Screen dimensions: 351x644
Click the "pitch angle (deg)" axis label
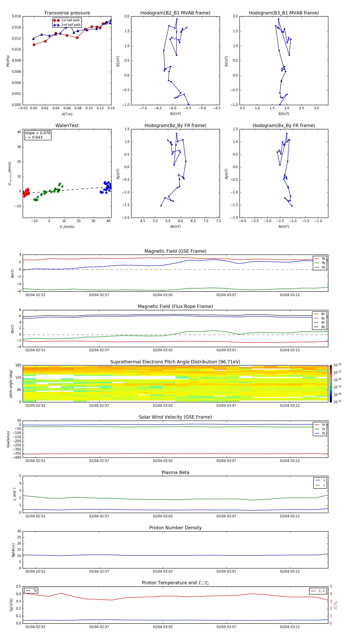click(x=11, y=384)
